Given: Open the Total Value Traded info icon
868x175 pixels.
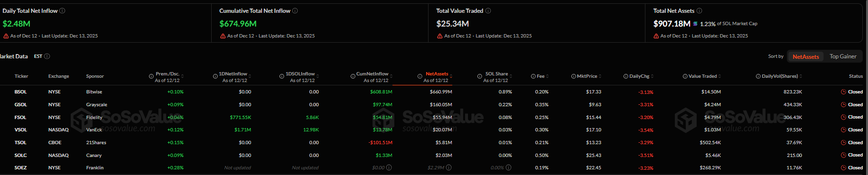Looking at the screenshot, I should pos(488,11).
